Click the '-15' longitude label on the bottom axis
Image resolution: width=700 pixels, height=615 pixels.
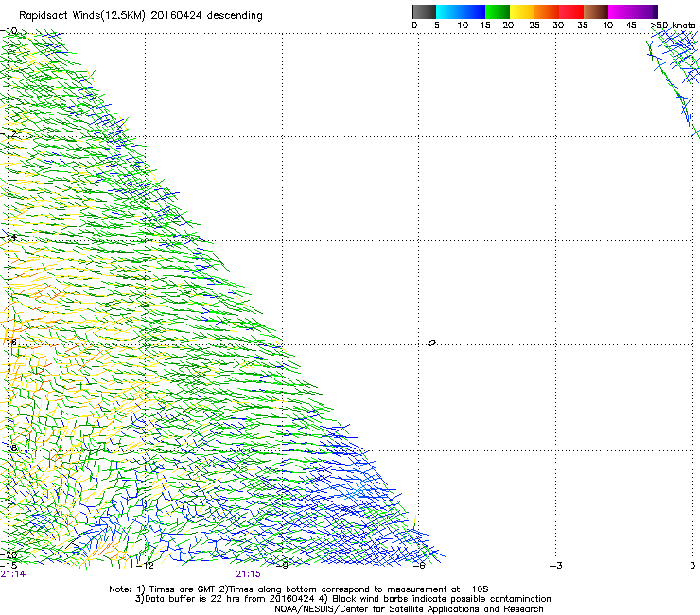[x=9, y=566]
